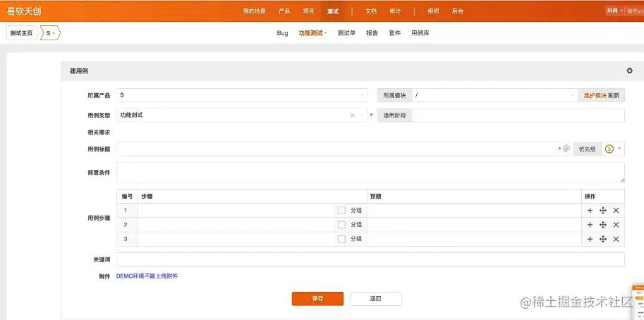Click move handle icon for step 2
644x320 pixels.
click(x=603, y=225)
